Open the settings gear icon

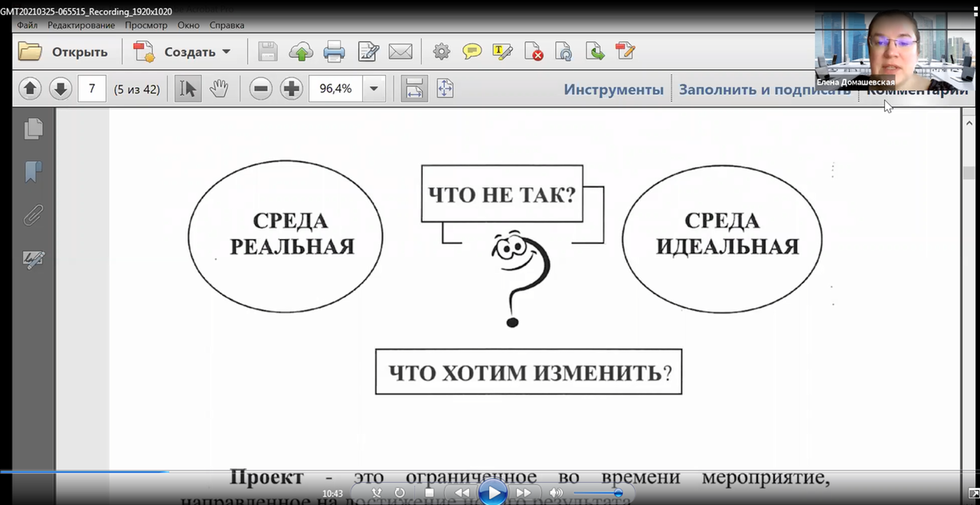pos(442,52)
